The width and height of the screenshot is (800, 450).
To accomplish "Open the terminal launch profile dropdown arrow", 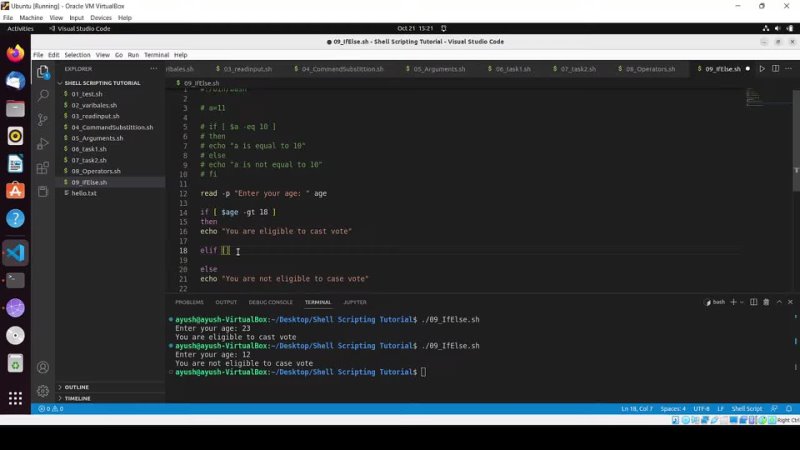I will click(x=742, y=302).
